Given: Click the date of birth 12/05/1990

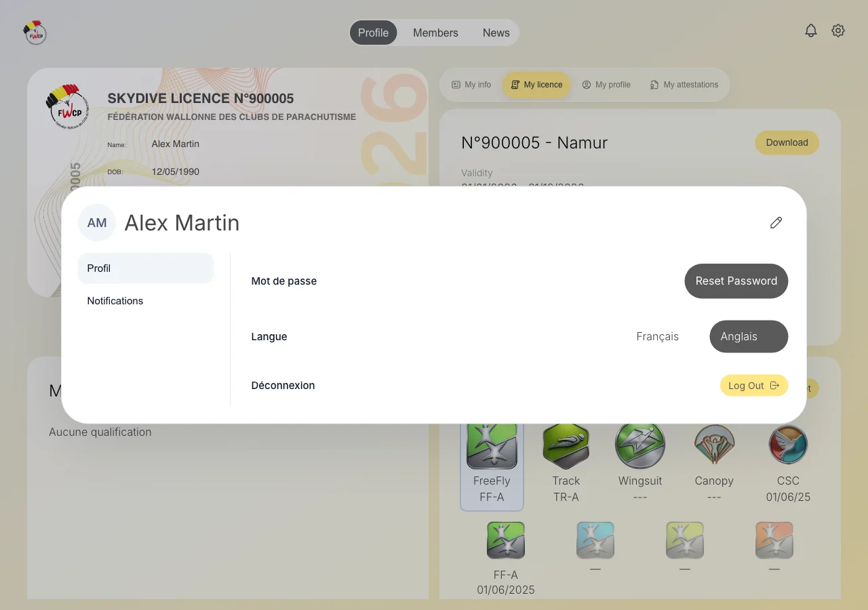Looking at the screenshot, I should click(176, 171).
